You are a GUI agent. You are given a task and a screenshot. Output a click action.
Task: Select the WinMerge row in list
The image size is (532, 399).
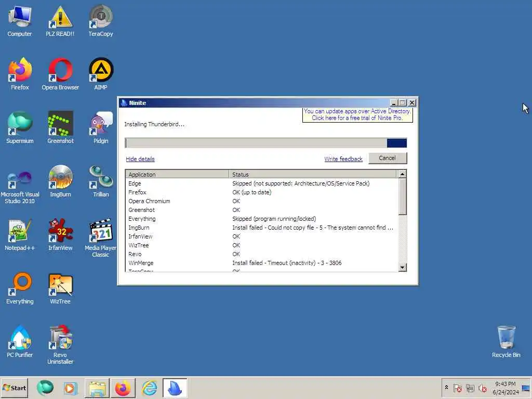click(261, 262)
